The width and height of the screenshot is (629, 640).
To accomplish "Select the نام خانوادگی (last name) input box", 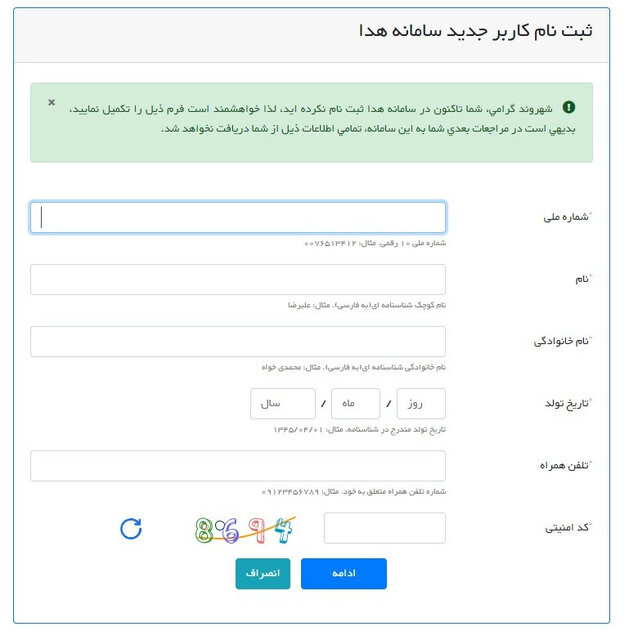I will pyautogui.click(x=238, y=342).
